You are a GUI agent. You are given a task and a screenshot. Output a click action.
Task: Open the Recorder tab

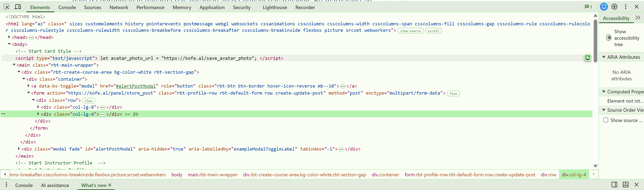click(x=305, y=7)
